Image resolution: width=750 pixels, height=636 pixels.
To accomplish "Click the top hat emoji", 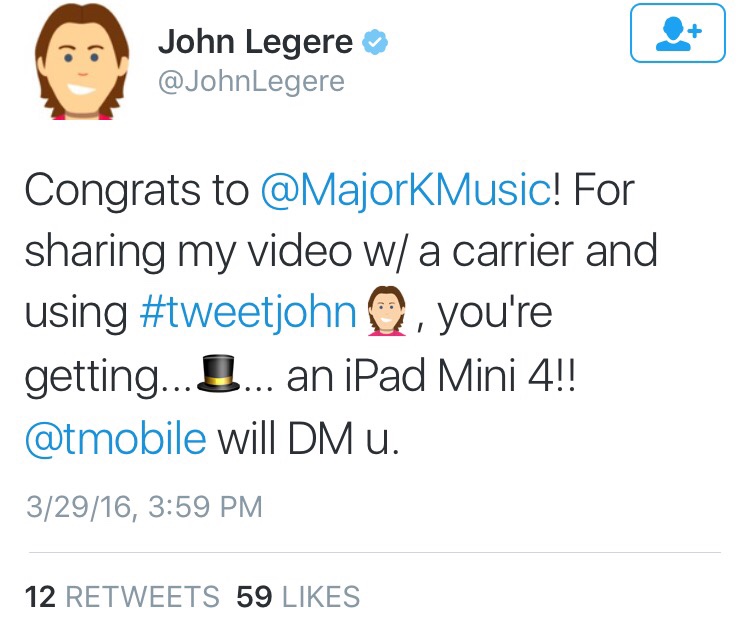I will pos(218,373).
